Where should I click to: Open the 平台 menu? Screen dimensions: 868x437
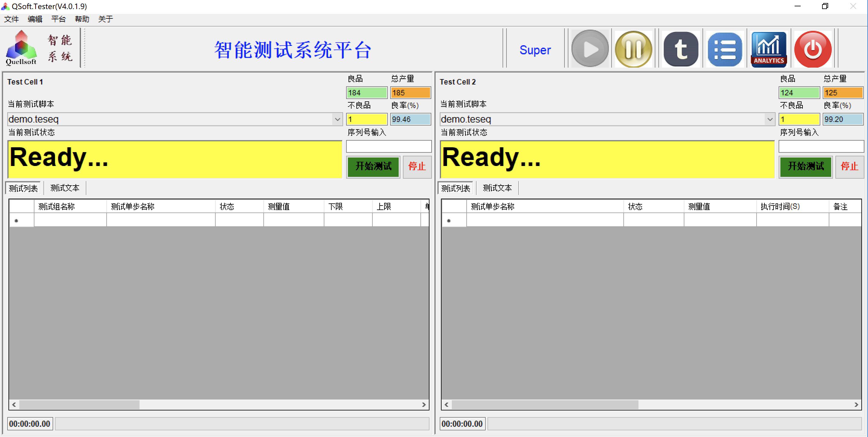(58, 19)
